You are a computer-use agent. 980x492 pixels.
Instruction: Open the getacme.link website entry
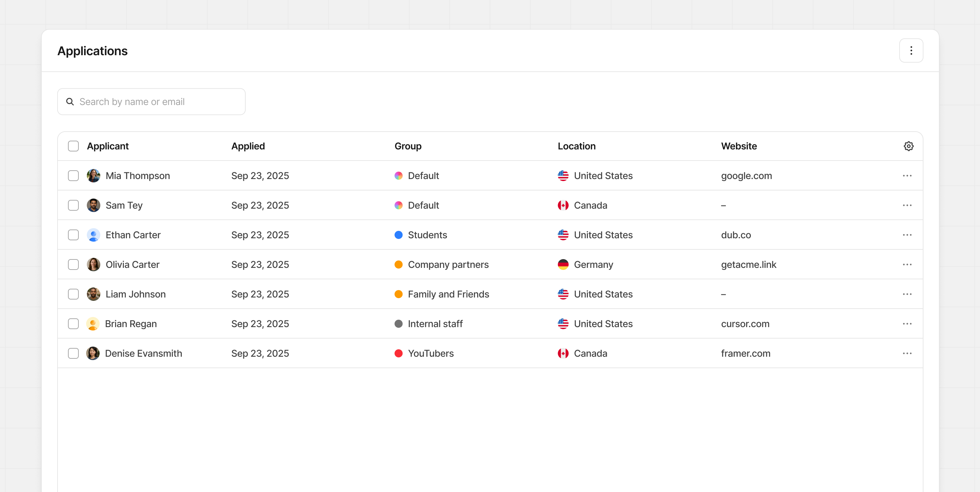pos(748,265)
